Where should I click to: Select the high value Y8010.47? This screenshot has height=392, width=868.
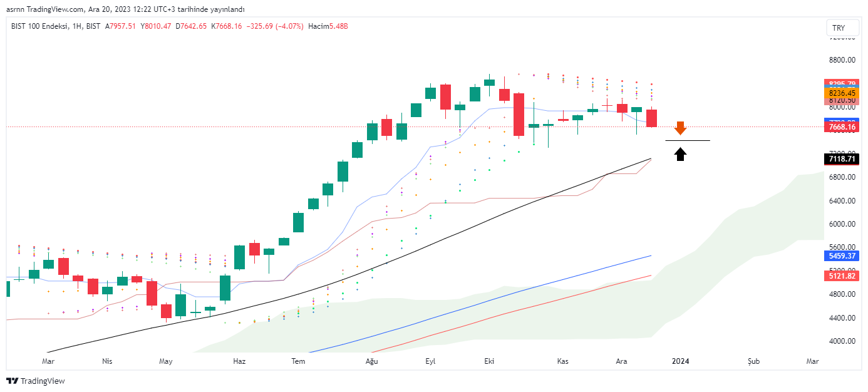(156, 26)
